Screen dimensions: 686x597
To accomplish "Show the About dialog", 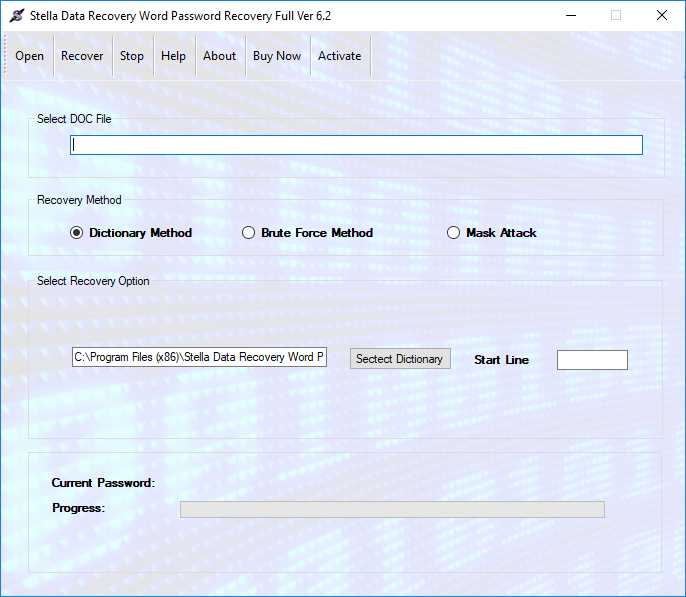I will [219, 56].
